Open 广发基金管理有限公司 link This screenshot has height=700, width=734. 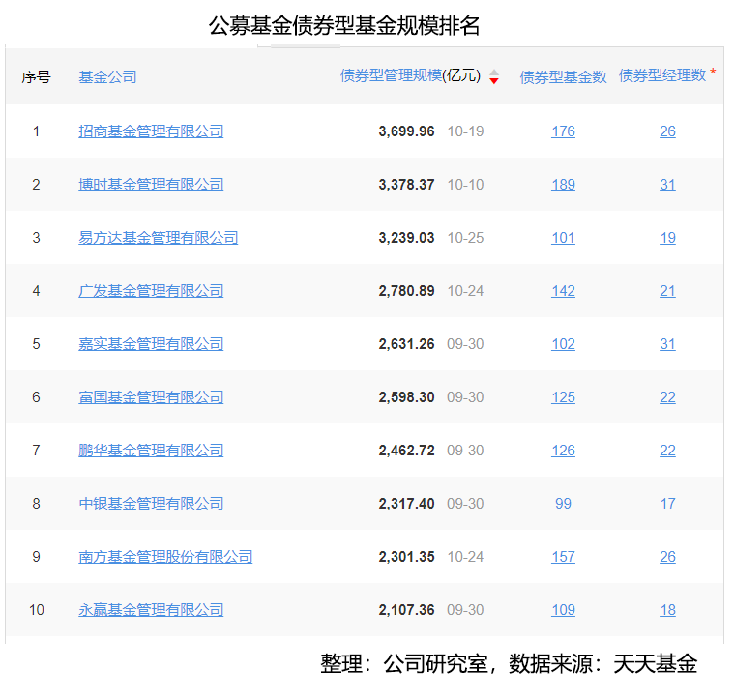click(x=151, y=291)
